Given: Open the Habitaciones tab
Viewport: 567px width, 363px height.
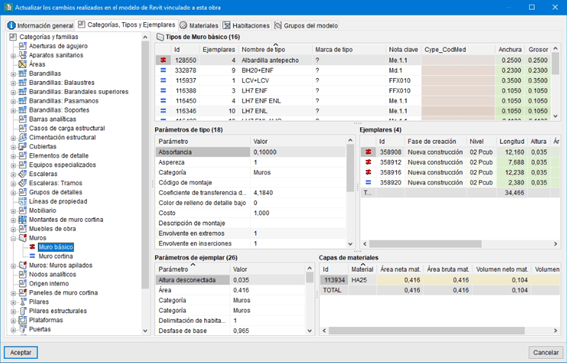Looking at the screenshot, I should [x=246, y=25].
